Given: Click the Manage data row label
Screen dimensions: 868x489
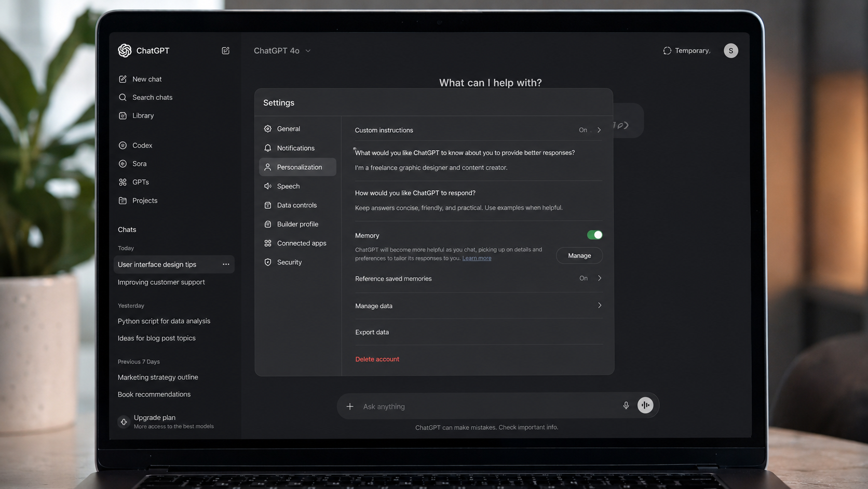Looking at the screenshot, I should (374, 306).
